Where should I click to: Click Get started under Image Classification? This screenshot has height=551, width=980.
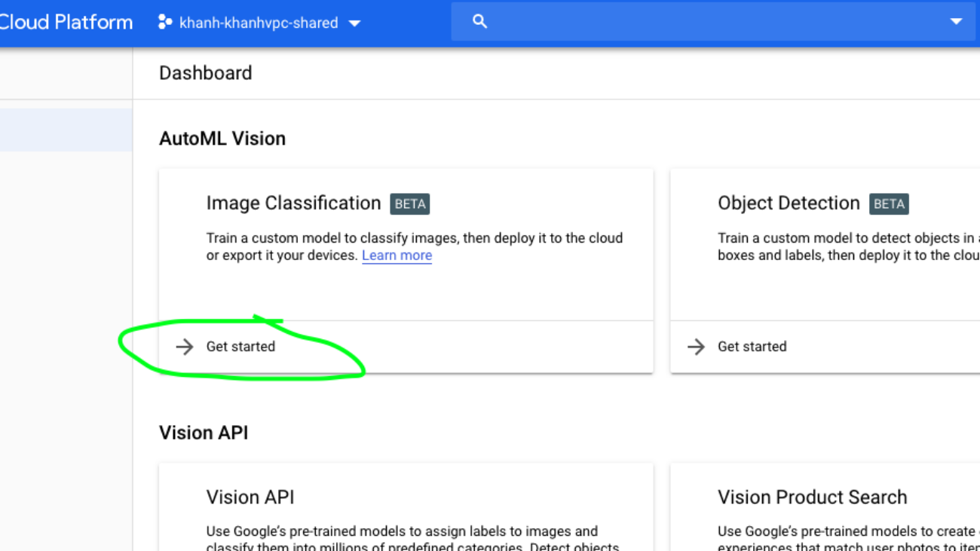(240, 347)
